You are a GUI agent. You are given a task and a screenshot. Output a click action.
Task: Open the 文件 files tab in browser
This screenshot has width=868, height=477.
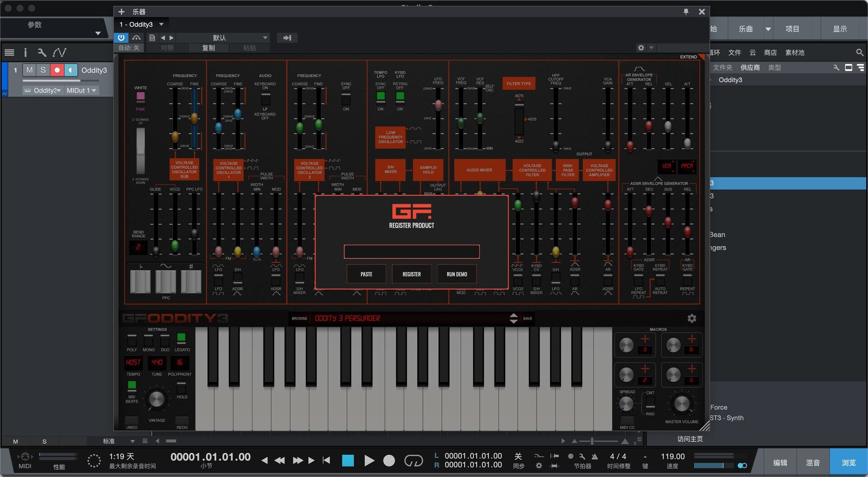[x=735, y=52]
